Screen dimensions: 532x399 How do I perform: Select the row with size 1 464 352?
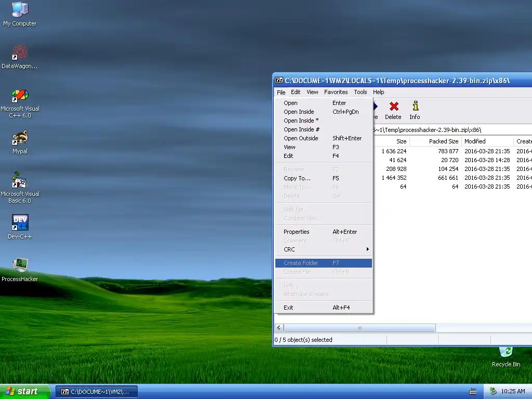click(453, 178)
